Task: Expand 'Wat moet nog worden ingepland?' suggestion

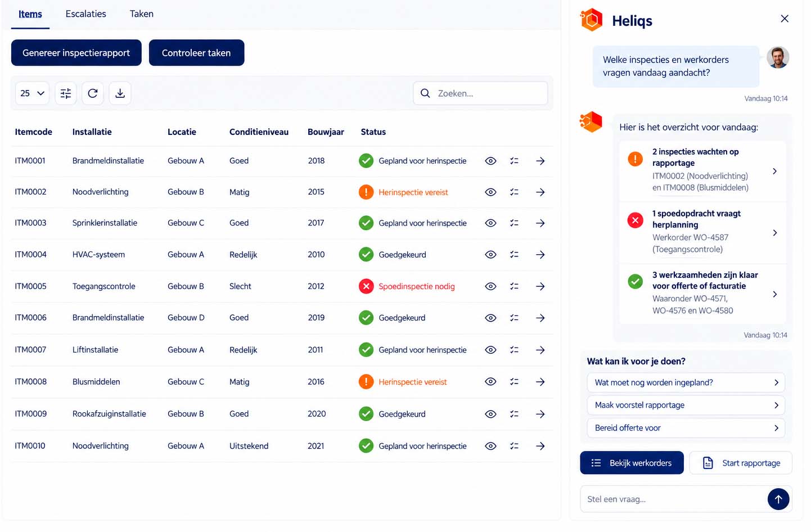Action: point(686,382)
